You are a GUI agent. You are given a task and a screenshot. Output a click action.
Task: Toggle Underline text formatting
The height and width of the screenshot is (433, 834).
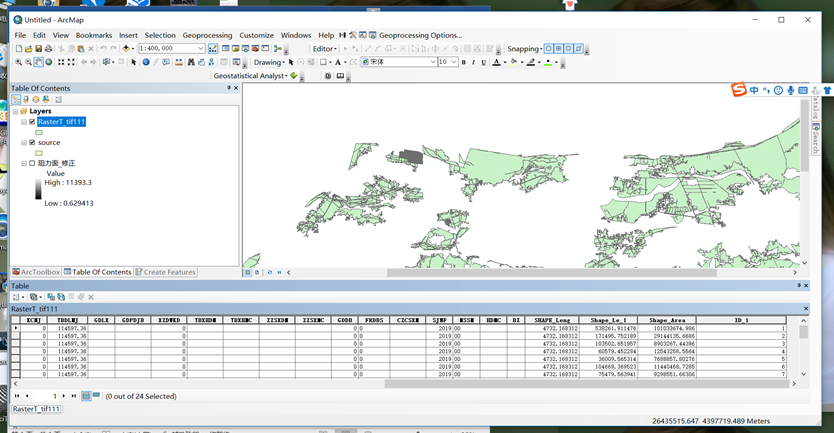tap(483, 62)
